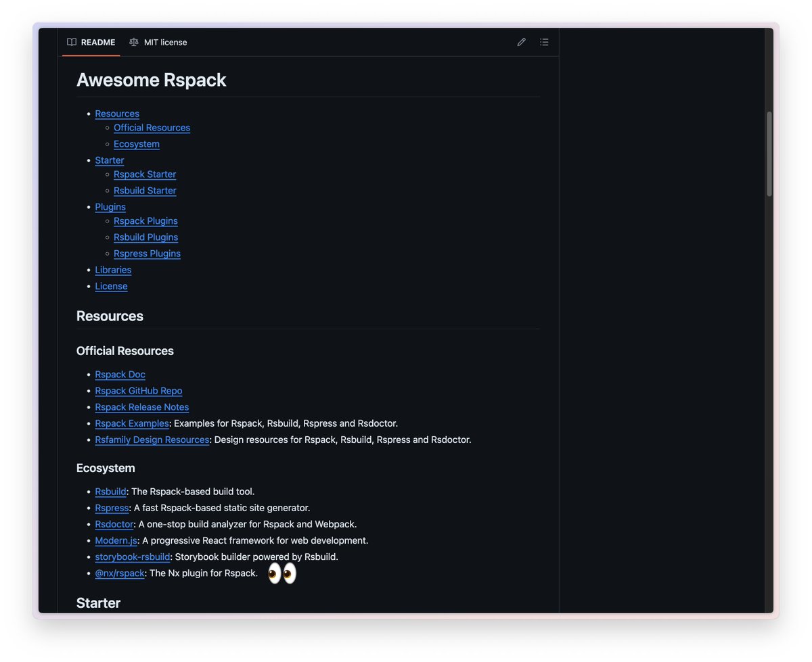Open the Rspack Plugins link

tap(145, 221)
